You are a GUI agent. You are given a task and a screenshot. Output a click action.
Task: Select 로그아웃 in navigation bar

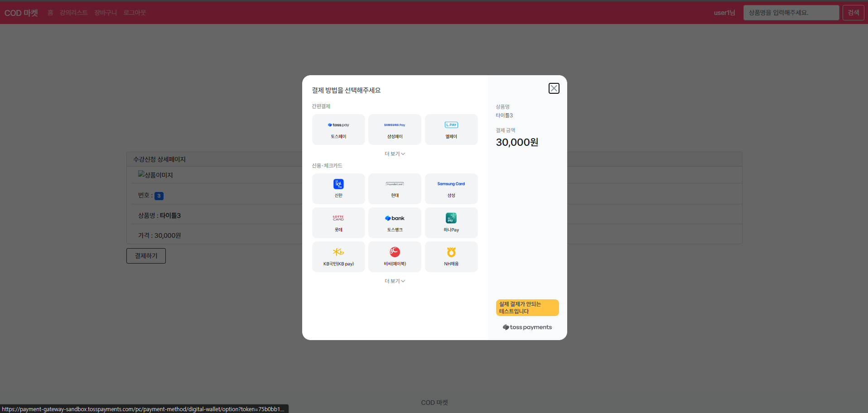coord(135,13)
